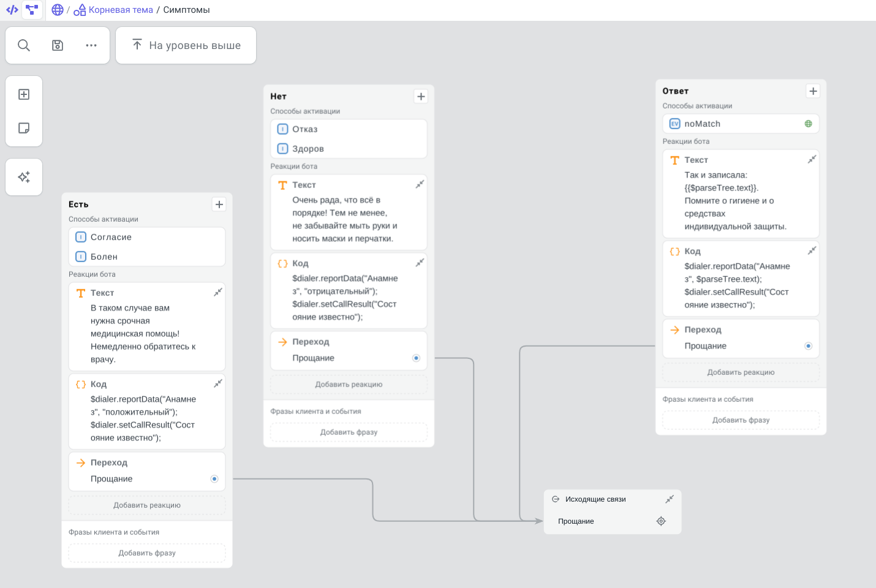Click radio dot in Нет Переход block
Image resolution: width=876 pixels, height=588 pixels.
tap(416, 358)
